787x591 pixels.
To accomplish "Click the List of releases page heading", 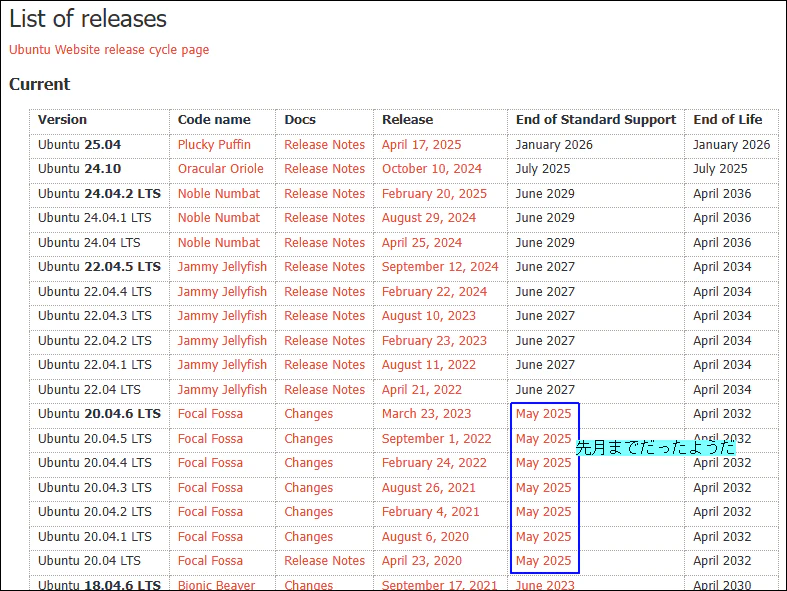I will (88, 19).
